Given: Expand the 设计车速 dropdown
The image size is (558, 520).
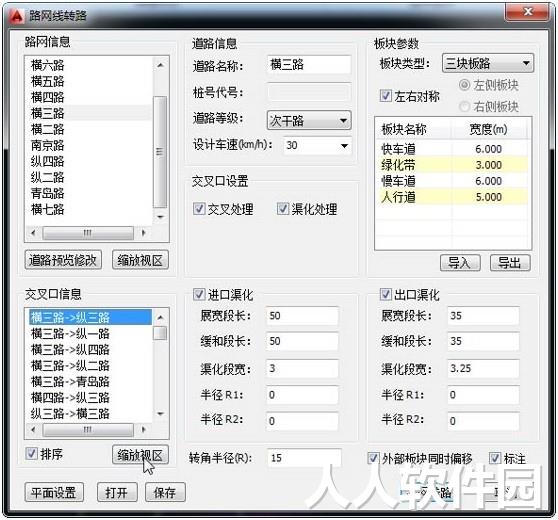Looking at the screenshot, I should pyautogui.click(x=317, y=145).
